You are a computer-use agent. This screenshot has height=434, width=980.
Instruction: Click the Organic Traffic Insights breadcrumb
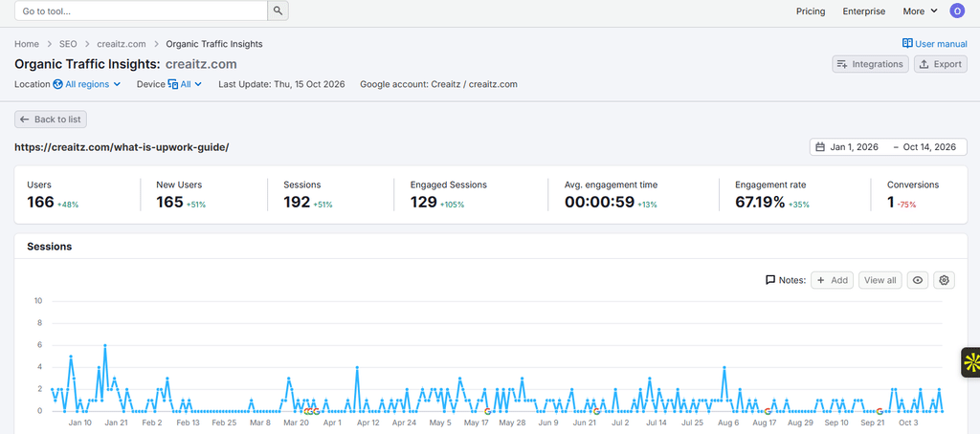[x=214, y=44]
